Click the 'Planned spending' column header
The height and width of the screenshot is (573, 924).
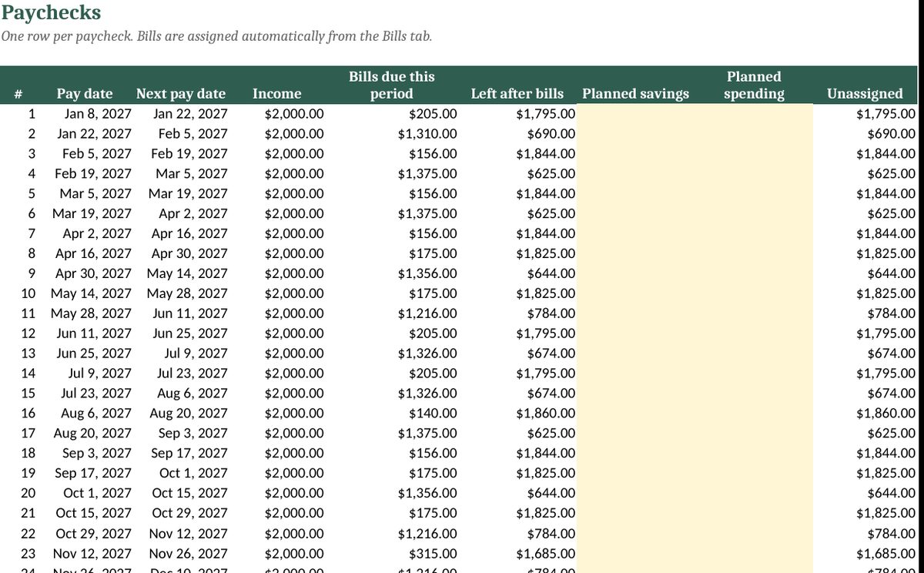754,85
